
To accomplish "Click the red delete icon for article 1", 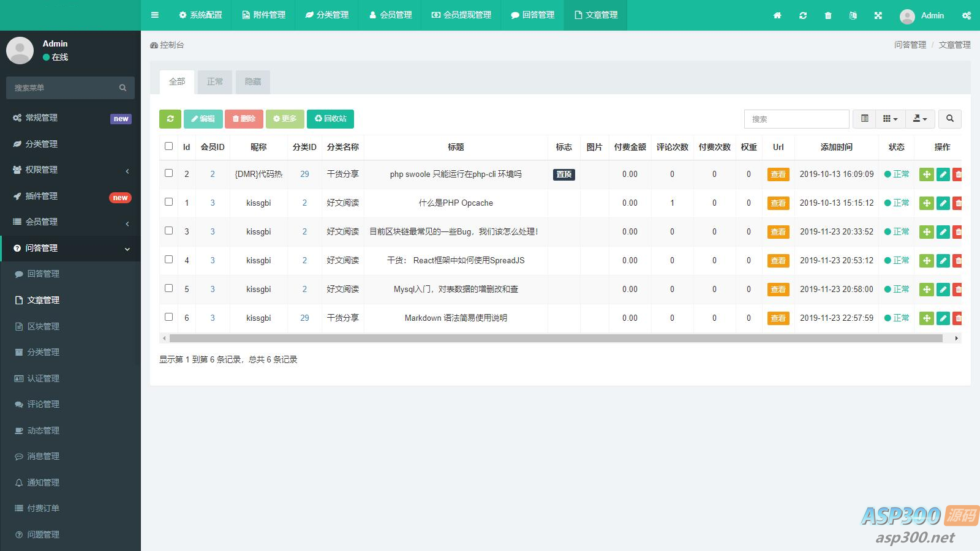I will (x=957, y=203).
